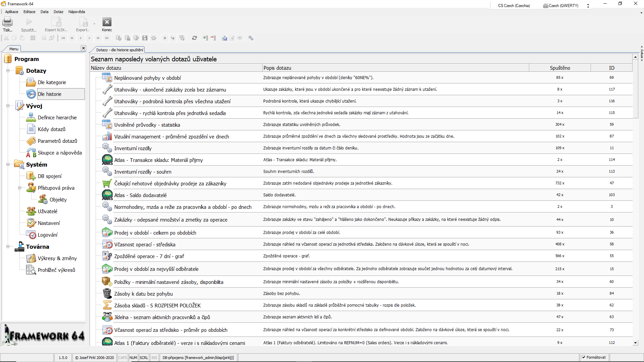Click the add record database icon
This screenshot has height=362, width=644.
tap(119, 38)
